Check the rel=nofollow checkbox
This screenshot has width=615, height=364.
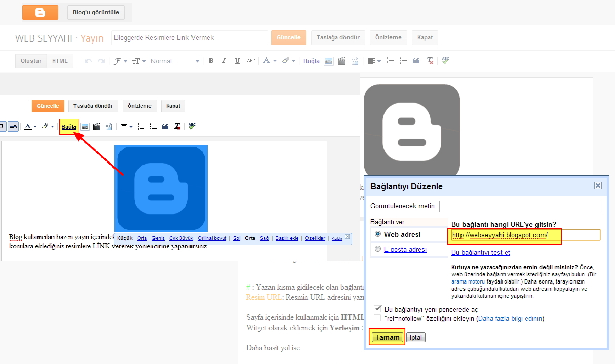[377, 318]
